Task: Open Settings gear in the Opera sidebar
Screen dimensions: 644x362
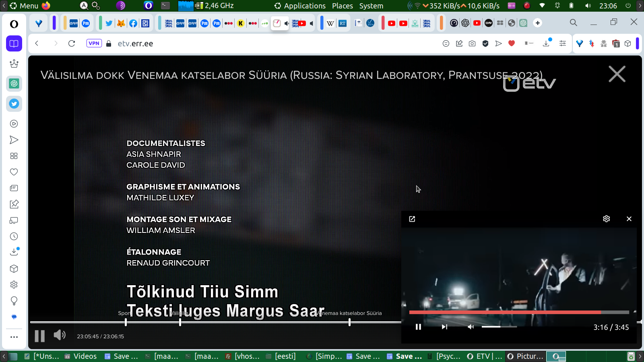Action: 14,285
